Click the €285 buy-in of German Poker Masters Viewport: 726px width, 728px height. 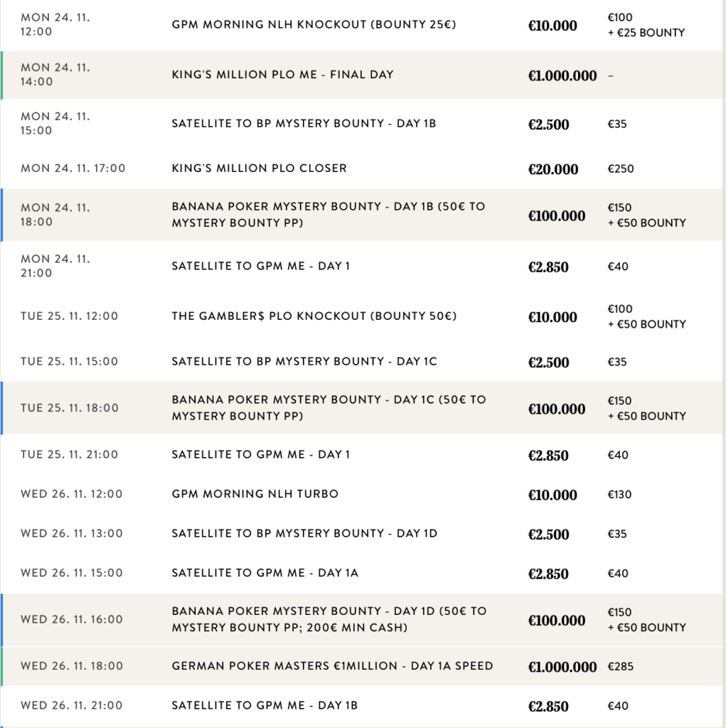click(x=620, y=667)
